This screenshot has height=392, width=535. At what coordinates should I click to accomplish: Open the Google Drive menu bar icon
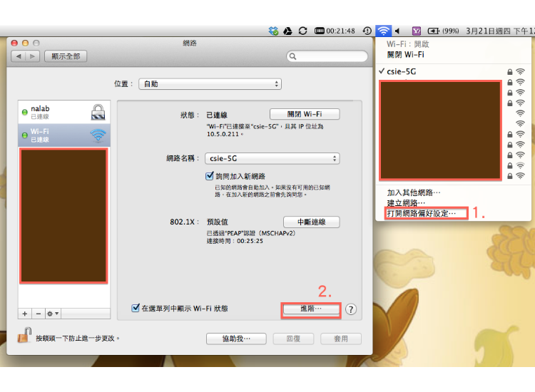tap(287, 31)
